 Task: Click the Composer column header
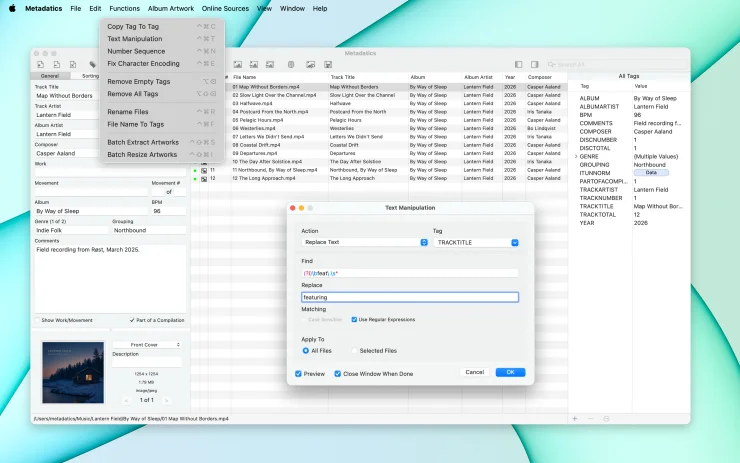click(546, 77)
